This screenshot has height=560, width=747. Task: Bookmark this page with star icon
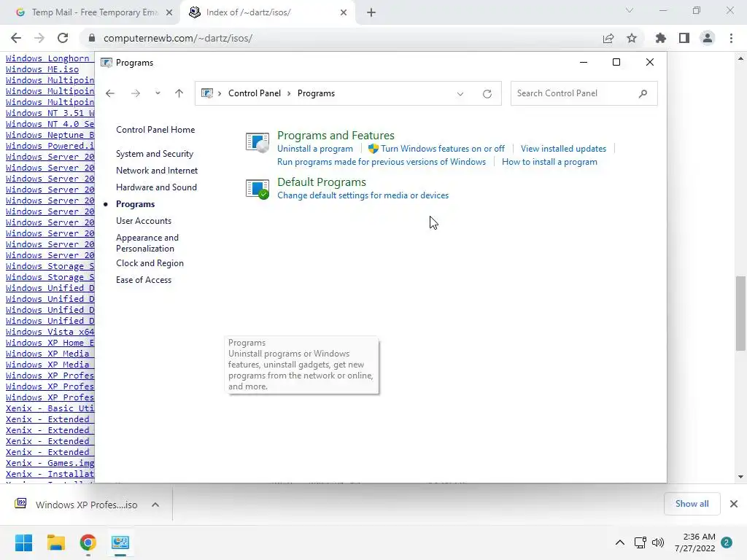(632, 38)
